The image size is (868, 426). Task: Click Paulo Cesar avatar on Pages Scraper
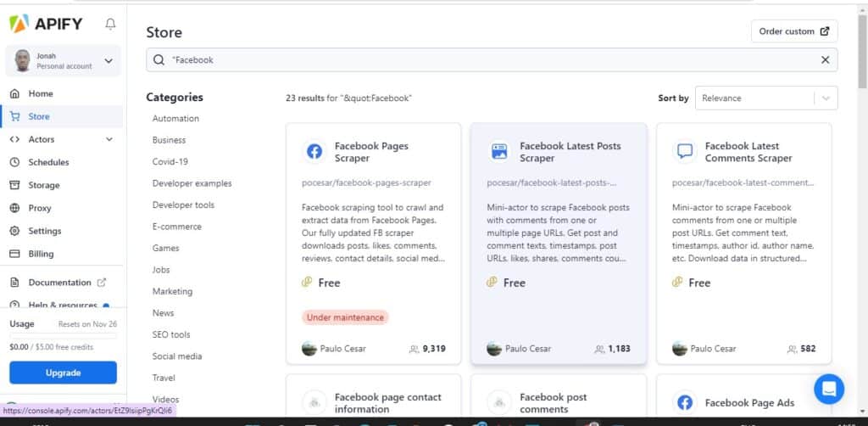tap(309, 349)
